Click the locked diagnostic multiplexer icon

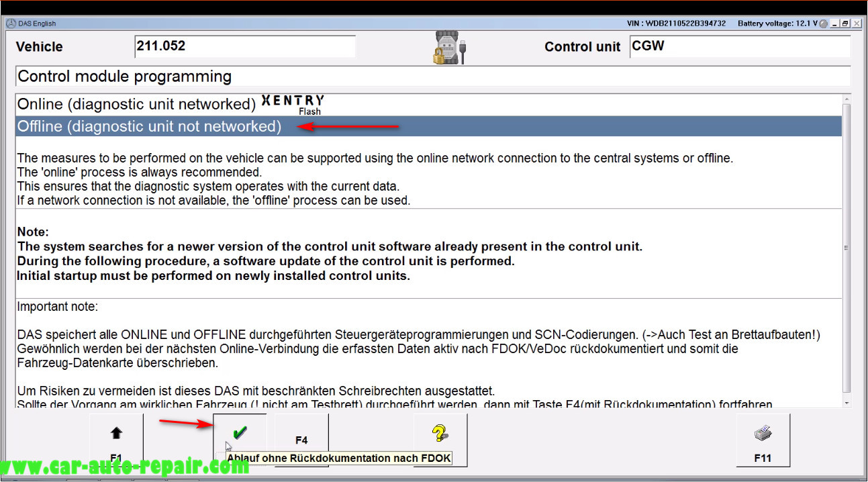(x=450, y=47)
